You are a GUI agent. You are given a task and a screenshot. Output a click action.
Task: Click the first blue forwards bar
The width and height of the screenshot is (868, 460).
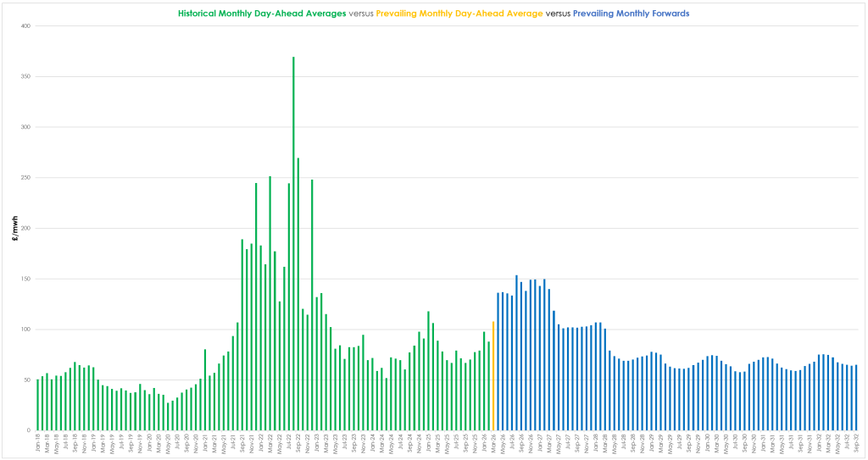coord(498,363)
